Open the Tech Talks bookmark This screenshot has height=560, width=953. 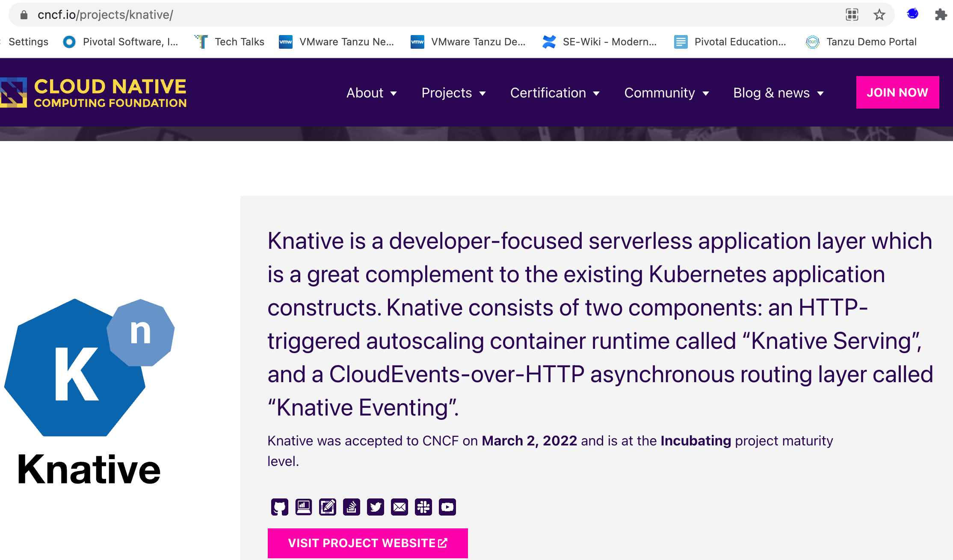230,42
